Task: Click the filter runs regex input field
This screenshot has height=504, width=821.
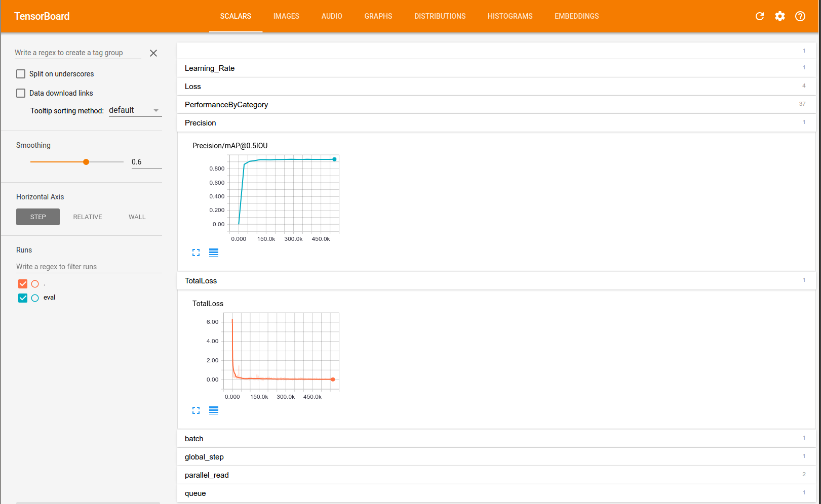Action: pos(89,267)
